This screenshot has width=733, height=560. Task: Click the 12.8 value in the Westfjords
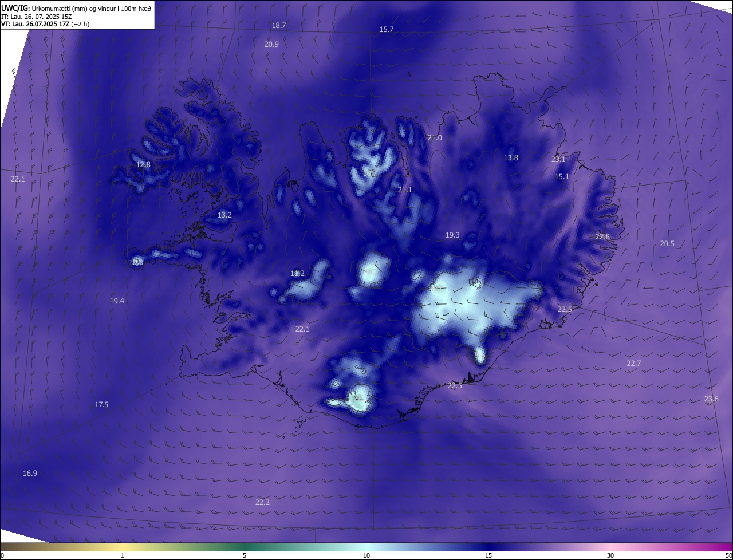point(143,164)
